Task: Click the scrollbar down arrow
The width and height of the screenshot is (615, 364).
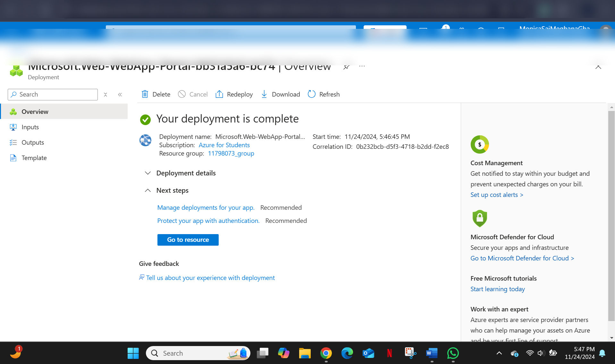Action: (x=611, y=338)
